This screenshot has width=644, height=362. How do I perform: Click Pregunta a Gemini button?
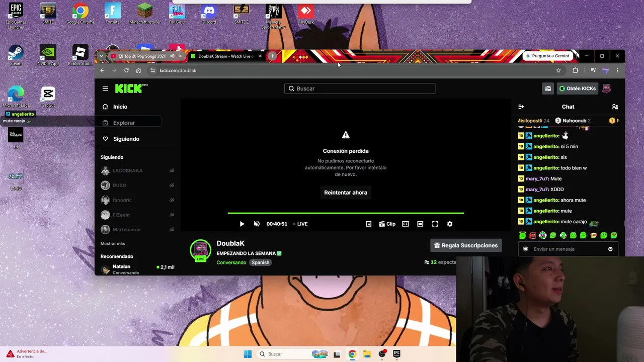(547, 56)
